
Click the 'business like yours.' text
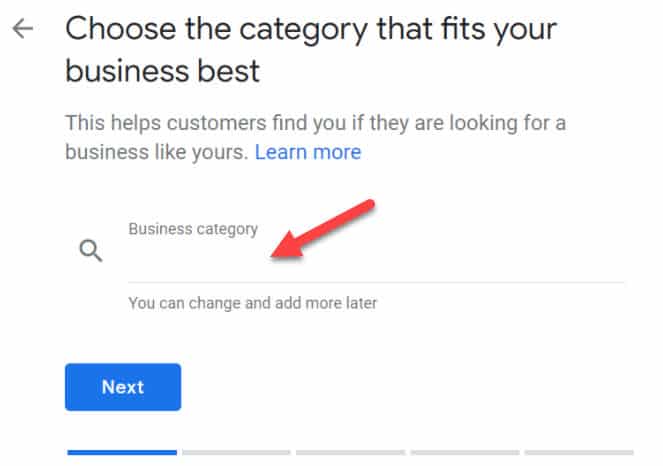coord(156,153)
